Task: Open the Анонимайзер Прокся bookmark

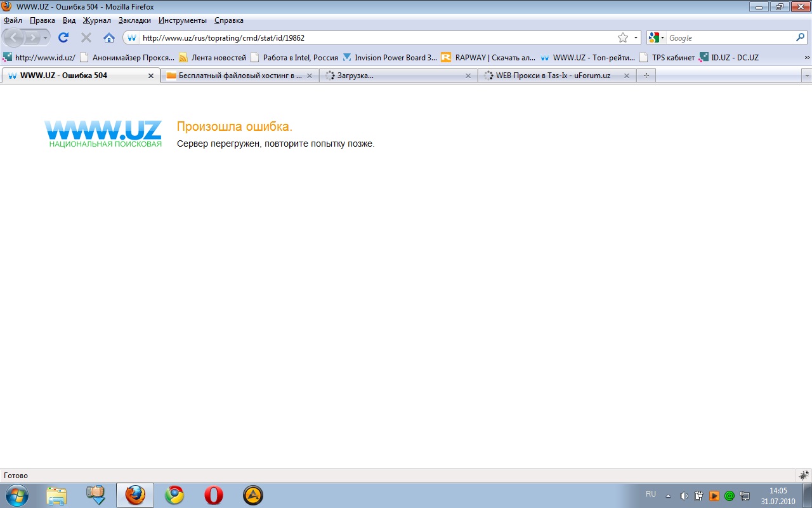Action: pos(127,57)
